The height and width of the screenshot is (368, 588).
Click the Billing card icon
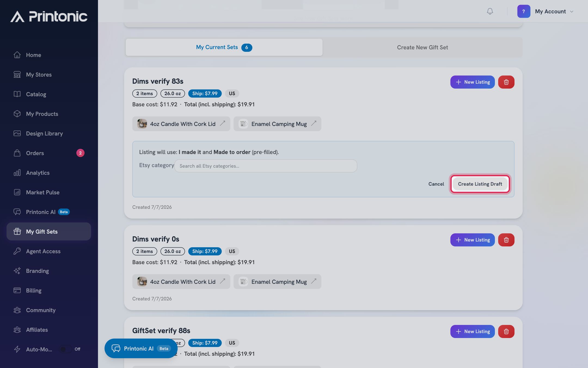17,291
